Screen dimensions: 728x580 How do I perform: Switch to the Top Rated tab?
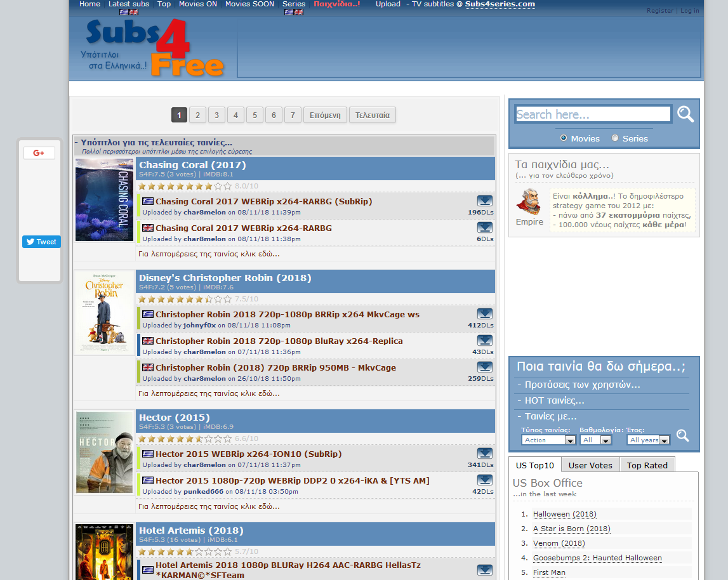[x=647, y=465]
